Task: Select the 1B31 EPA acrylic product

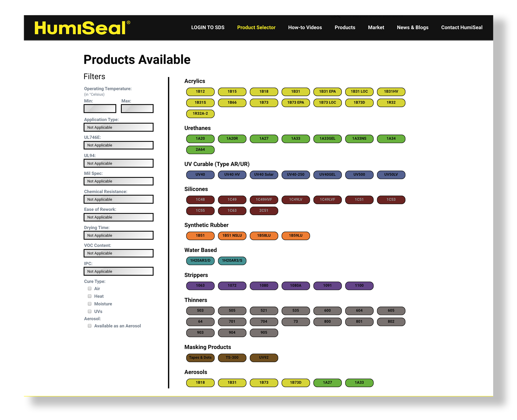Action: point(327,91)
